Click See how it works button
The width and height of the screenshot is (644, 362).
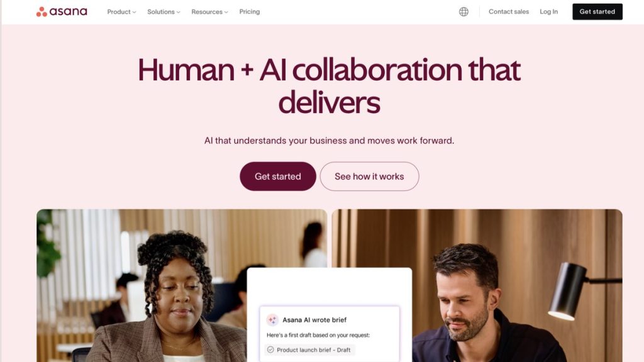pos(369,177)
